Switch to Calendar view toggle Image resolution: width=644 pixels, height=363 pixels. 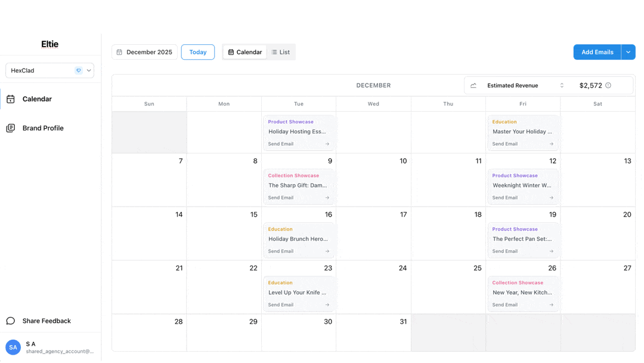[245, 53]
